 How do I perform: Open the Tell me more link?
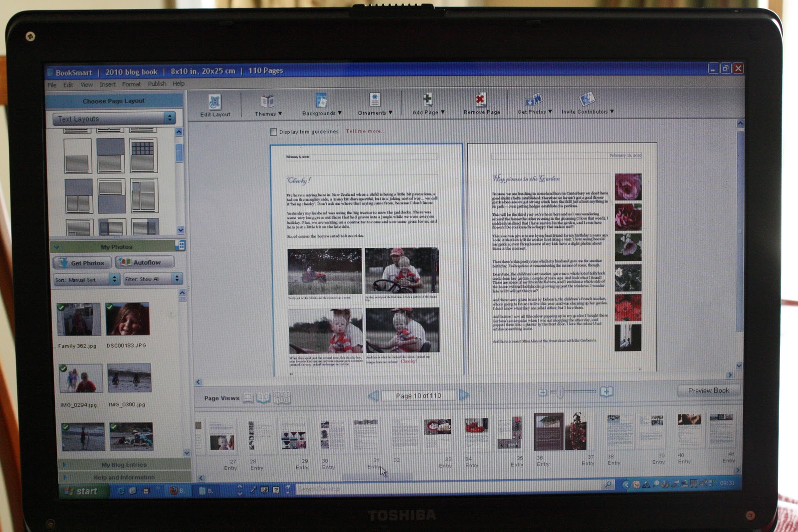[x=364, y=131]
